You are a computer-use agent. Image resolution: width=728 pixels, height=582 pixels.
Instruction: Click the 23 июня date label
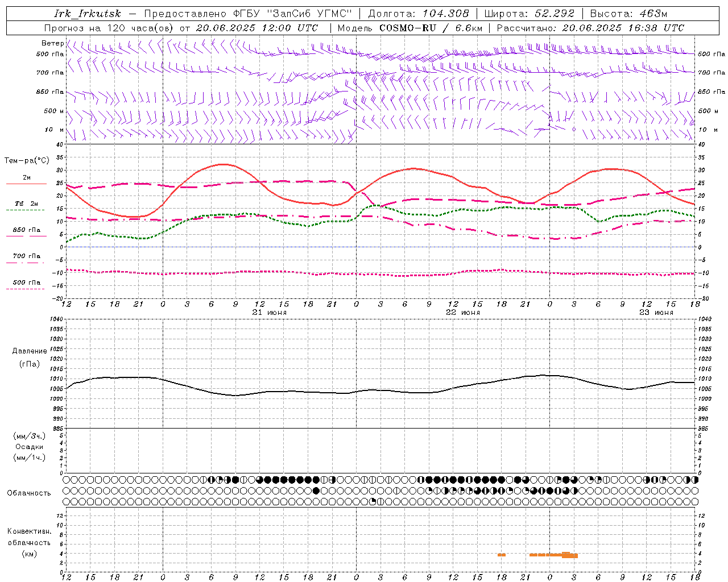[656, 313]
